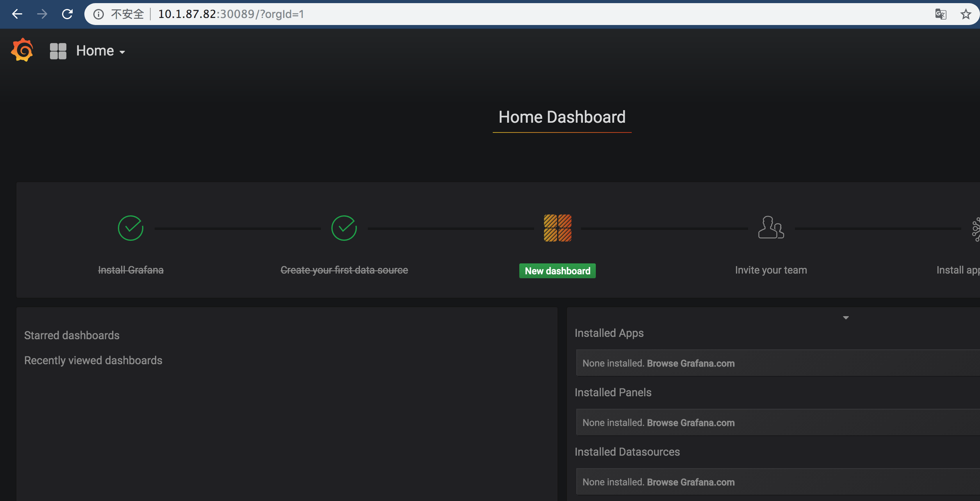
Task: Go back with the browser back arrow
Action: click(17, 14)
